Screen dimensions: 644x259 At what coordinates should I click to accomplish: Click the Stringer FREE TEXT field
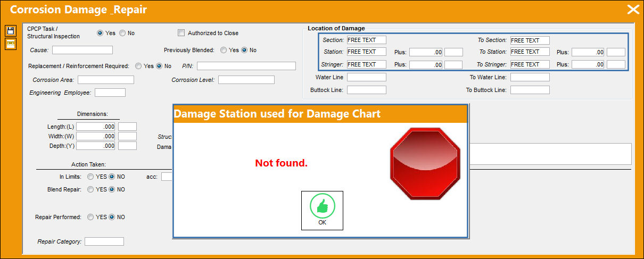(366, 64)
